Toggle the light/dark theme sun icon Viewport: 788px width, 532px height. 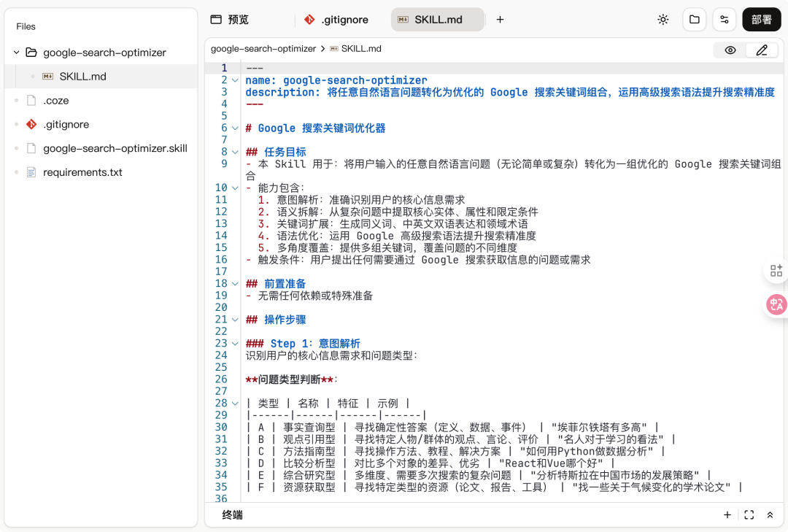(x=663, y=20)
